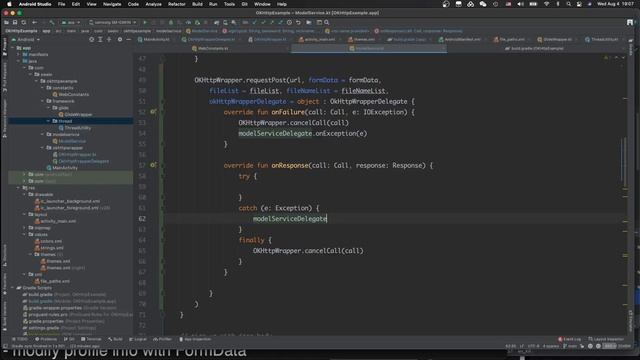Open the Profiler tool window button
640x360 pixels.
pyautogui.click(x=162, y=339)
